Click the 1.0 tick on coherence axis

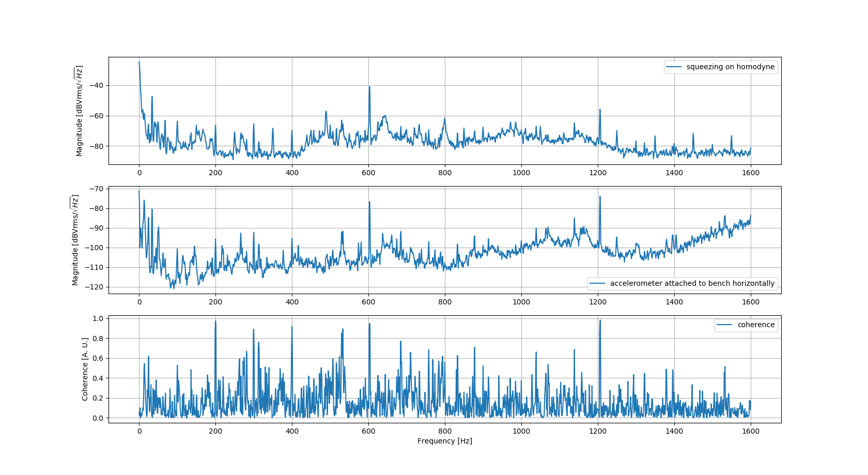point(98,319)
